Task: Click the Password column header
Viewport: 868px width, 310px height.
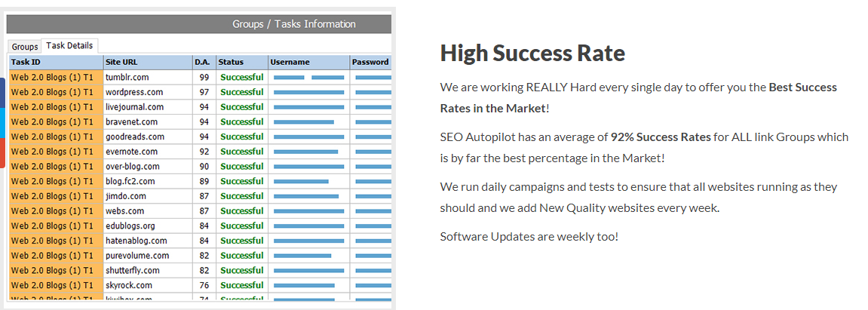Action: coord(370,62)
